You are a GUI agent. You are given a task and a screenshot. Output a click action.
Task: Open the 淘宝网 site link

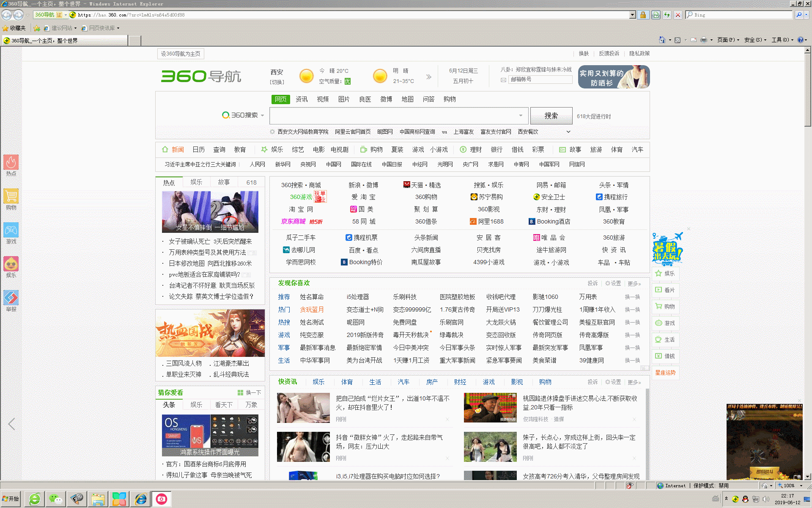tap(301, 209)
